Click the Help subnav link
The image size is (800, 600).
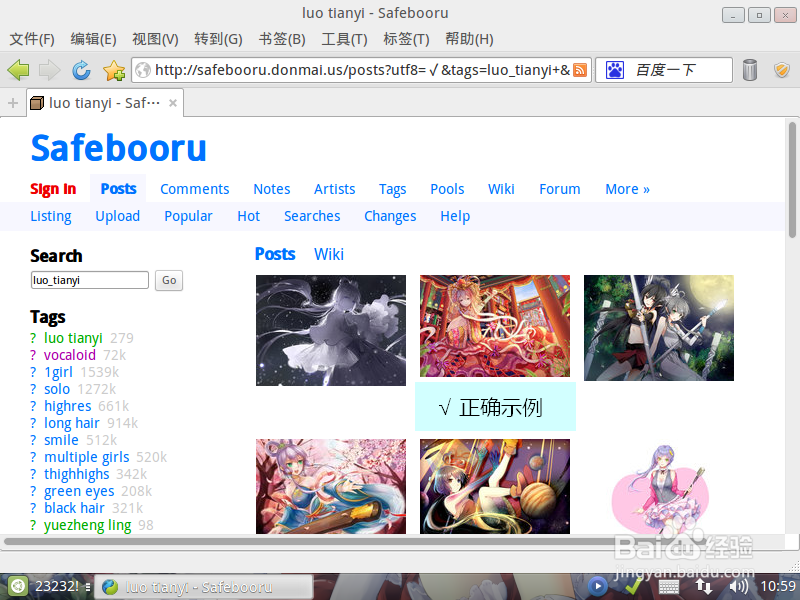[455, 217]
